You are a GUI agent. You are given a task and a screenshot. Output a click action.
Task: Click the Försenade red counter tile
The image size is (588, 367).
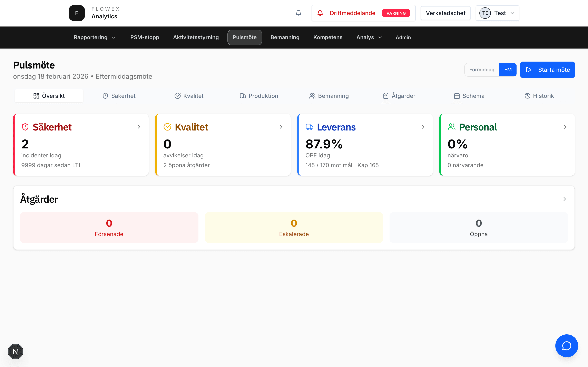(x=109, y=227)
